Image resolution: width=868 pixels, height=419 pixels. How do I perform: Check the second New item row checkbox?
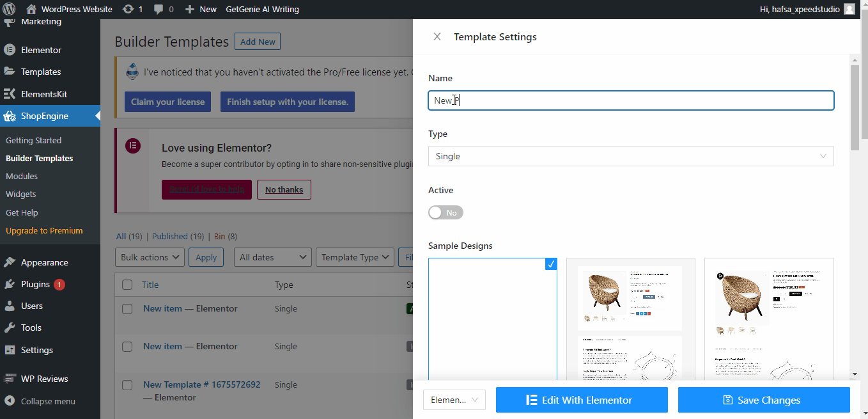click(127, 346)
